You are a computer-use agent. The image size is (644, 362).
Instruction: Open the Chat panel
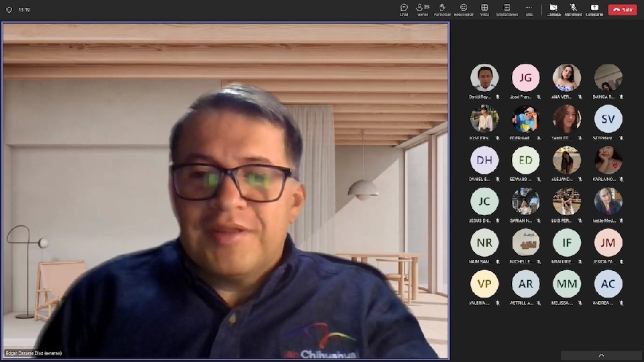(x=404, y=9)
